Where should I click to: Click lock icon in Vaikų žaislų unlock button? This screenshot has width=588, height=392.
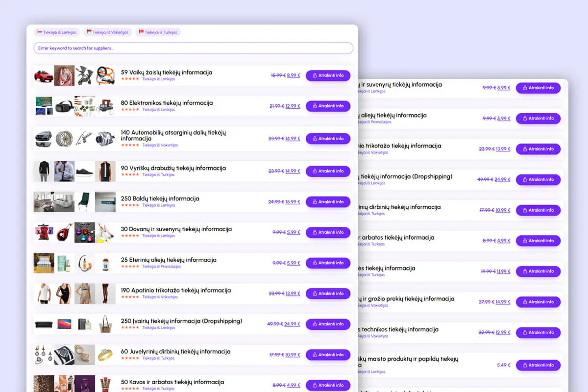tap(315, 75)
